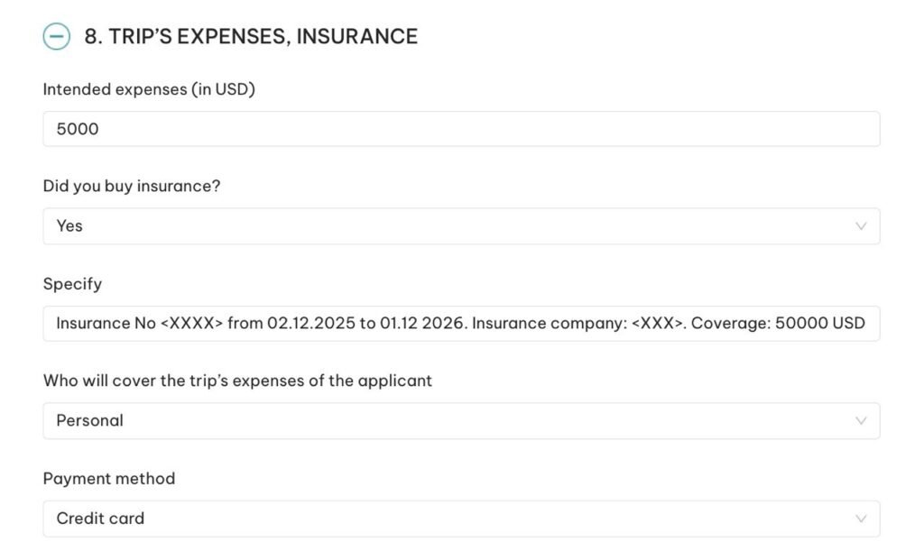The image size is (924, 560).
Task: Select the intended expenses field containing 5000
Action: 462,129
